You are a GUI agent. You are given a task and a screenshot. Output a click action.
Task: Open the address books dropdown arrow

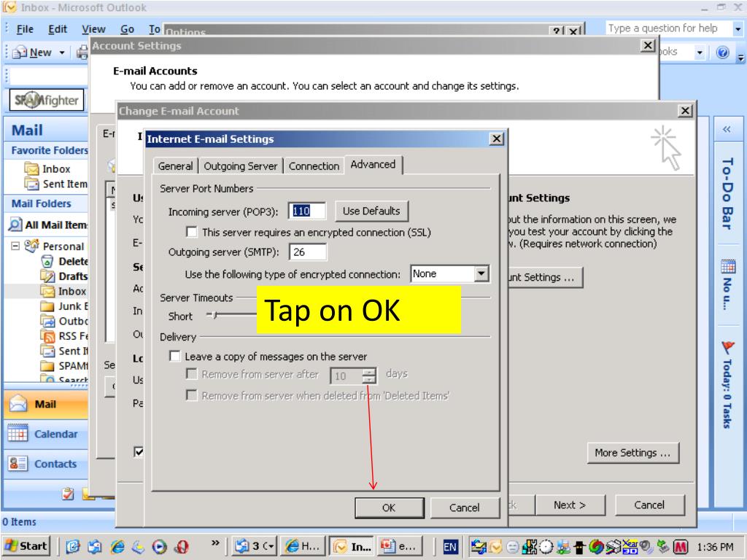pyautogui.click(x=700, y=52)
